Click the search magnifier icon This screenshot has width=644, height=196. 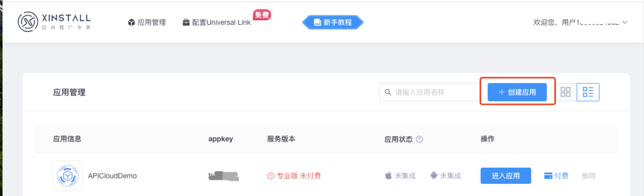[388, 92]
